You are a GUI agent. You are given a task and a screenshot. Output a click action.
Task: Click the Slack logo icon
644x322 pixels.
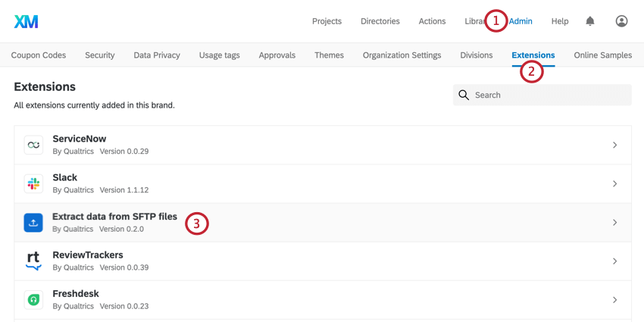[x=33, y=183]
